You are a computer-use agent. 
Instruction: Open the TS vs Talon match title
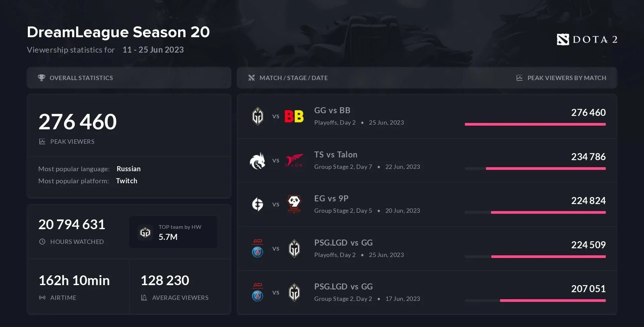click(336, 154)
